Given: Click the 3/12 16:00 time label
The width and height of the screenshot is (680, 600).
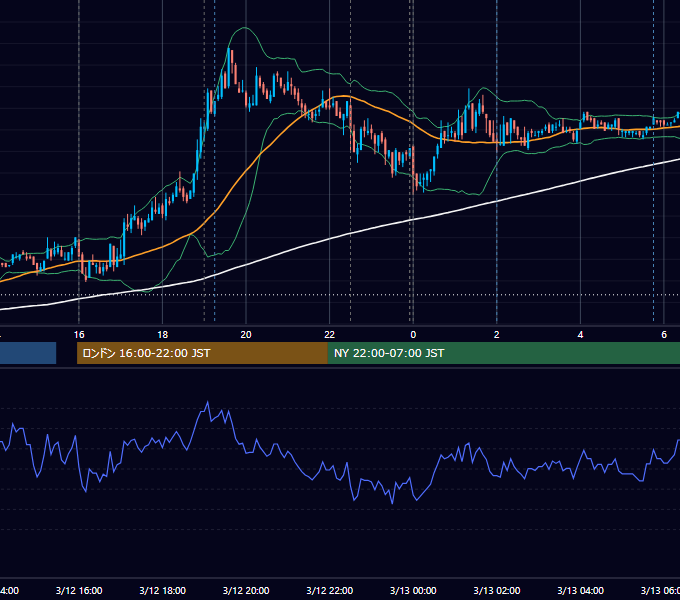Looking at the screenshot, I should coord(79,590).
